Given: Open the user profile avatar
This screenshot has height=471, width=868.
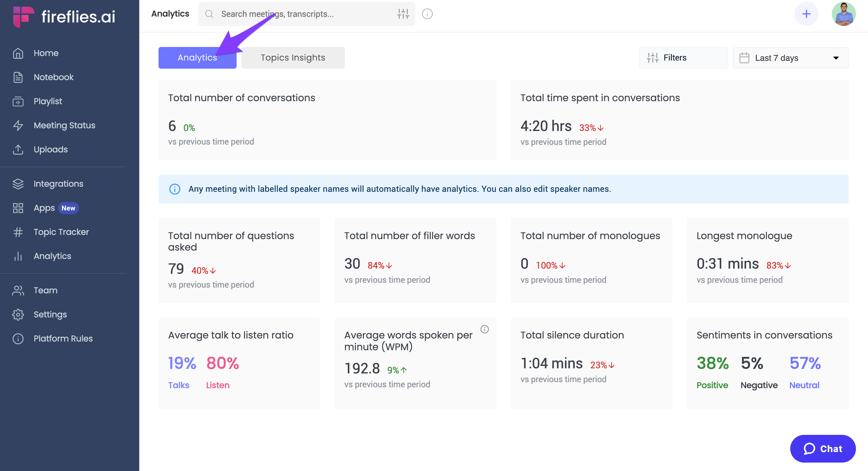Looking at the screenshot, I should (844, 14).
